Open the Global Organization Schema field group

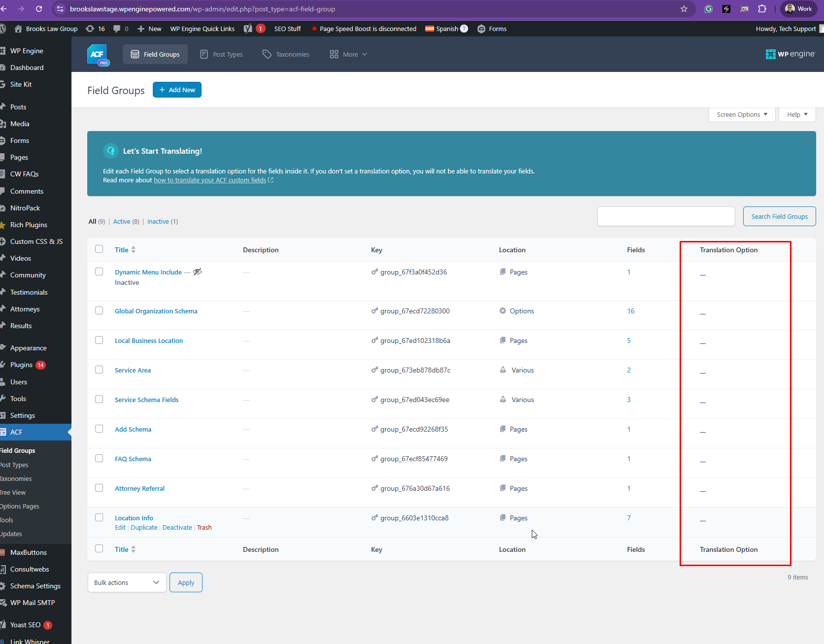pos(156,311)
